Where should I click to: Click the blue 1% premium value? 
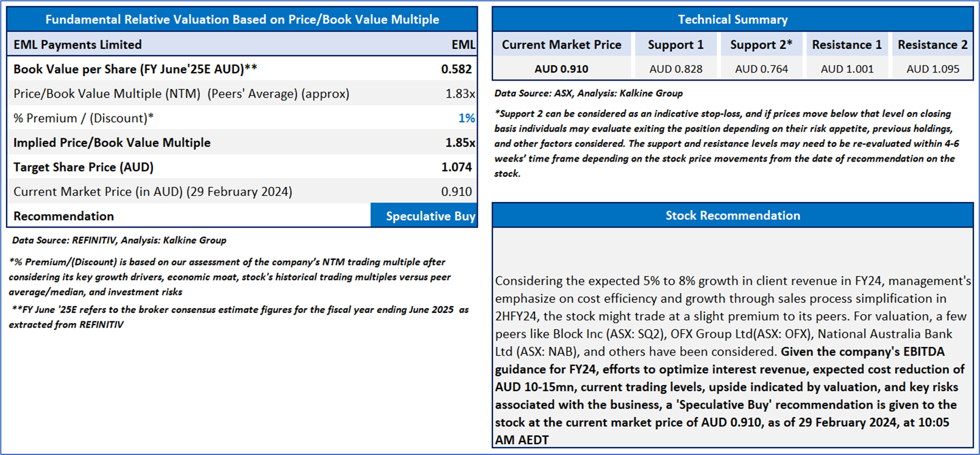(466, 118)
